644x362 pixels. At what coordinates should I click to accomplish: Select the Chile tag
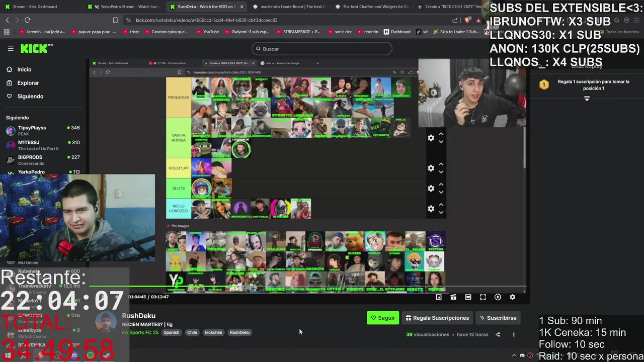coord(192,332)
